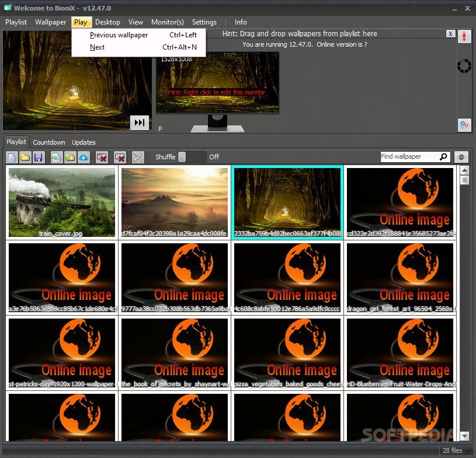
Task: Click the magnifier icon in search box
Action: pyautogui.click(x=443, y=156)
